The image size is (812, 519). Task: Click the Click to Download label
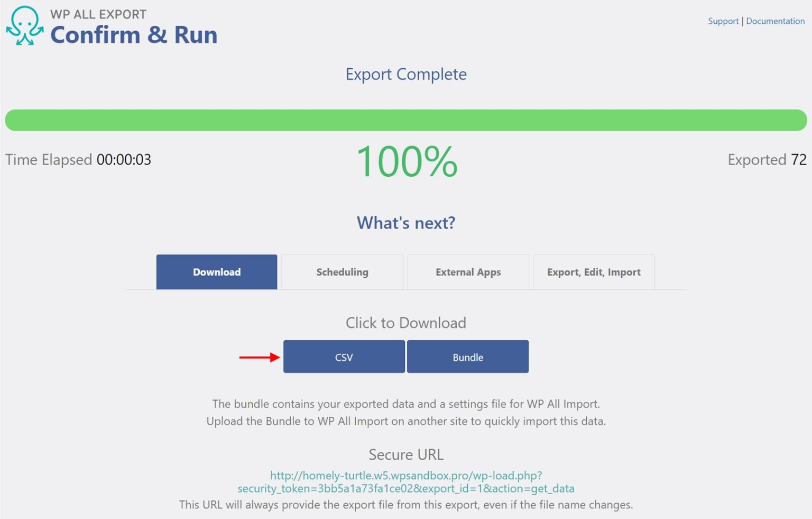[x=405, y=323]
